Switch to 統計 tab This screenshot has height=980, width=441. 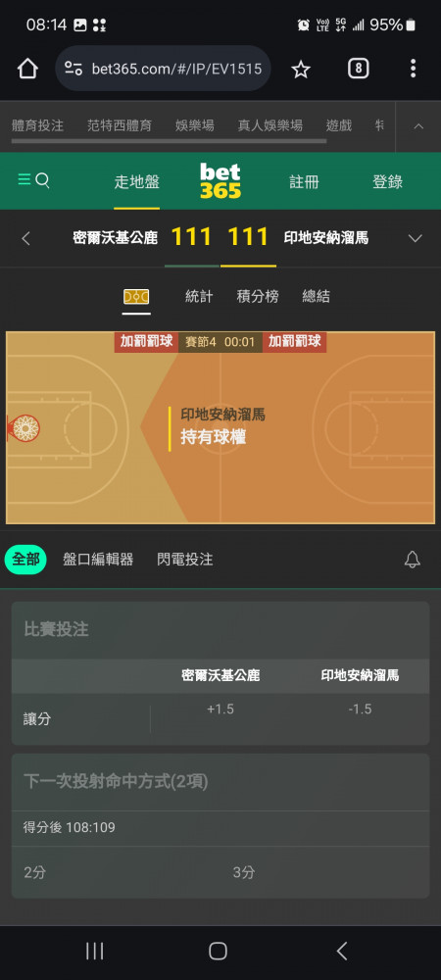199,296
